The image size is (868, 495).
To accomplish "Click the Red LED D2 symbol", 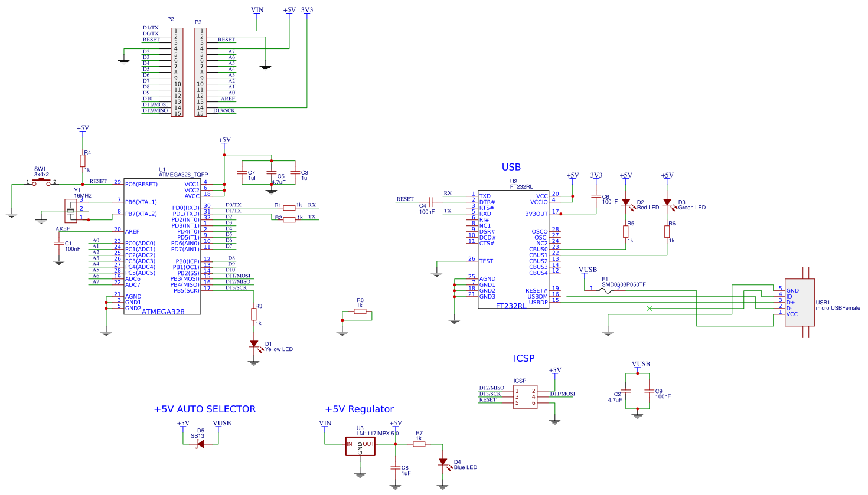I will coord(626,202).
